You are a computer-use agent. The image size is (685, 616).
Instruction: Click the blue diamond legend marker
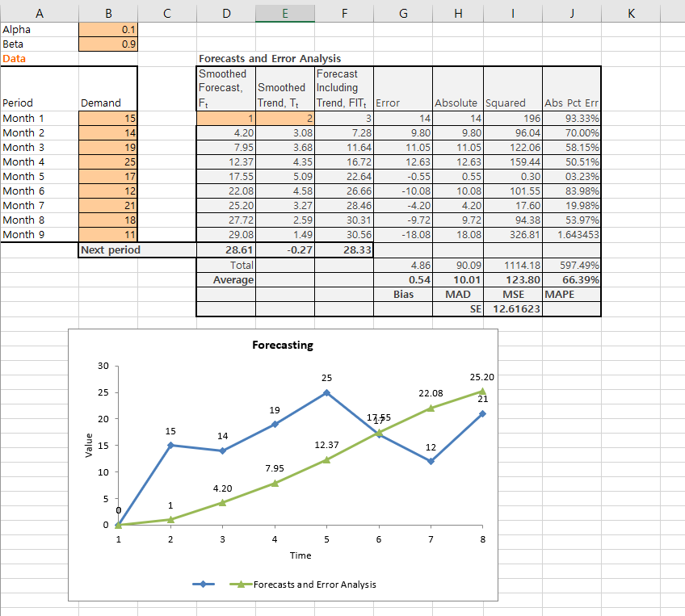(x=203, y=585)
